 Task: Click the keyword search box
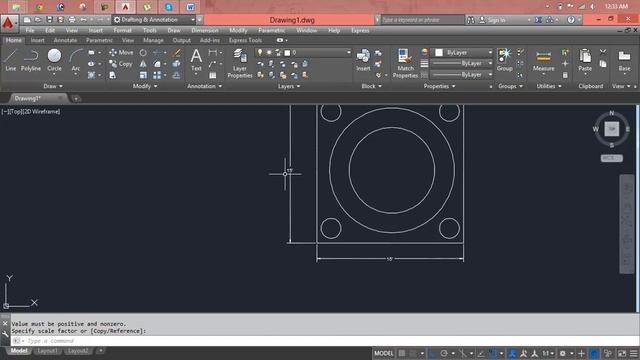[422, 20]
